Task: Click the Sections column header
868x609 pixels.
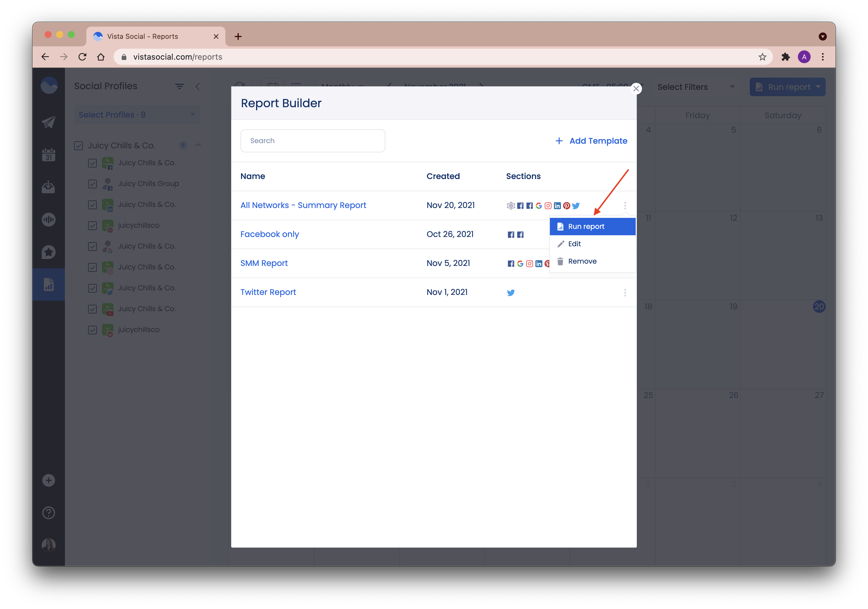Action: [523, 176]
